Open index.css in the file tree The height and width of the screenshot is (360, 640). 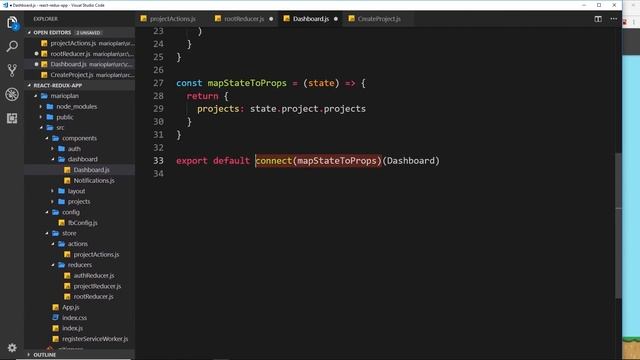80,318
